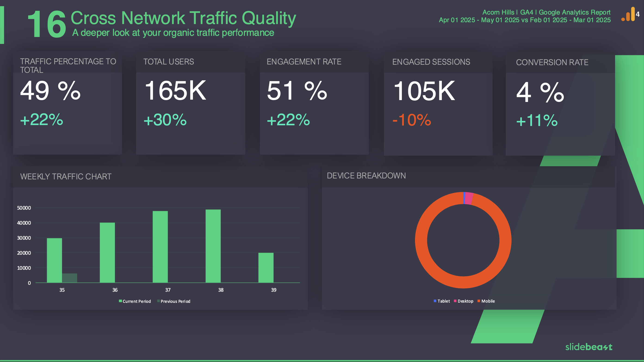
Task: Click the 20000 y-axis label
Action: coord(24,253)
